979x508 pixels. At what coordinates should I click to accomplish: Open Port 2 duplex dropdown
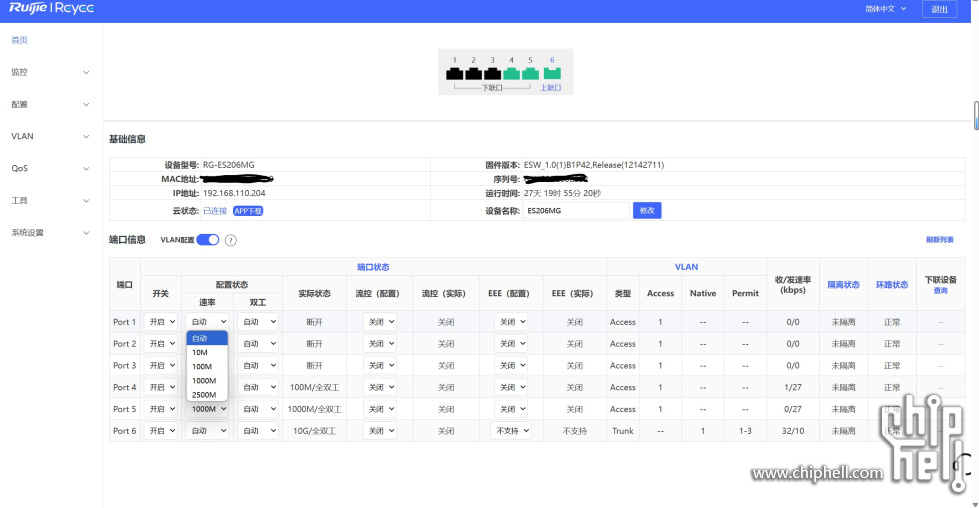point(258,343)
